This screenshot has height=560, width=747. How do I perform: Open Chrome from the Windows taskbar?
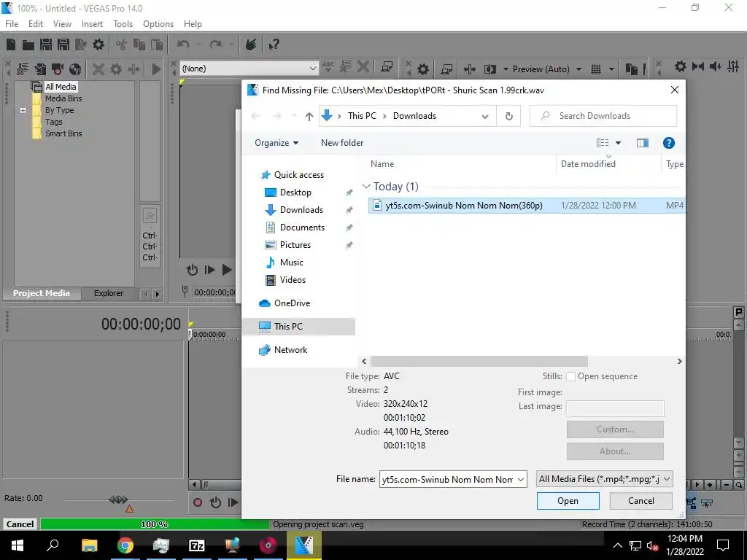click(x=125, y=545)
